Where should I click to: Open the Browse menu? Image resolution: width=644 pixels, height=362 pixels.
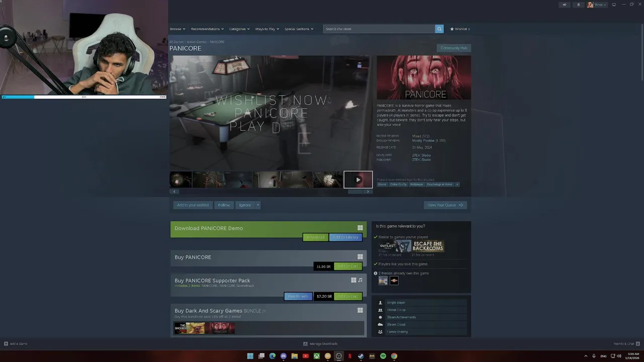pyautogui.click(x=178, y=29)
